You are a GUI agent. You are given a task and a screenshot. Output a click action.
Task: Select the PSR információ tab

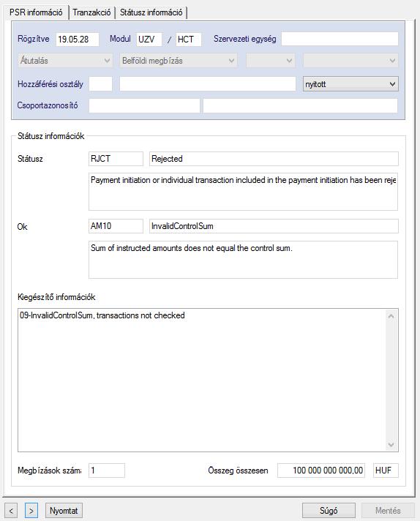tap(36, 12)
